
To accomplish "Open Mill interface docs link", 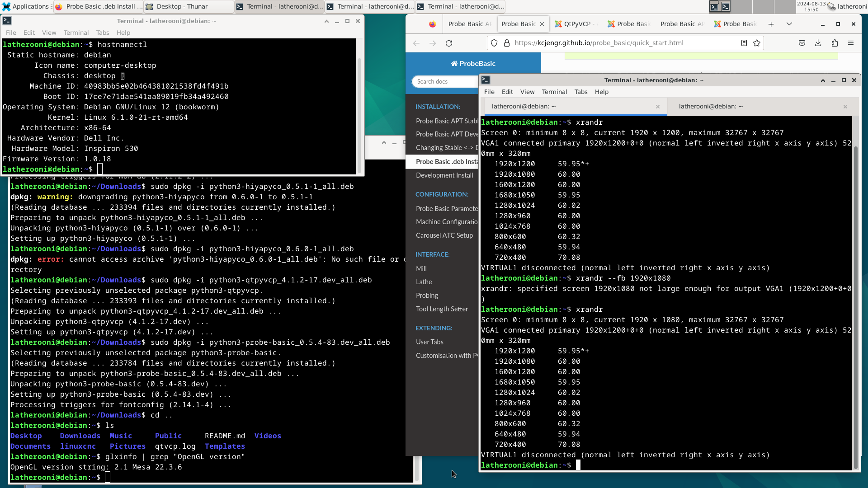I will tap(421, 269).
